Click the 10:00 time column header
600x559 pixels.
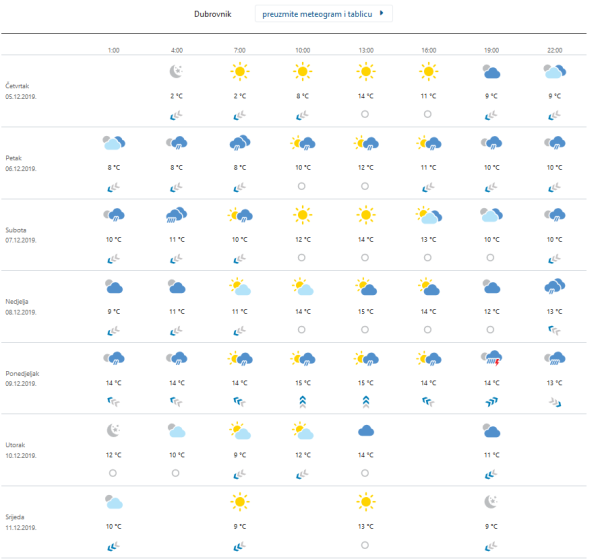tap(302, 49)
